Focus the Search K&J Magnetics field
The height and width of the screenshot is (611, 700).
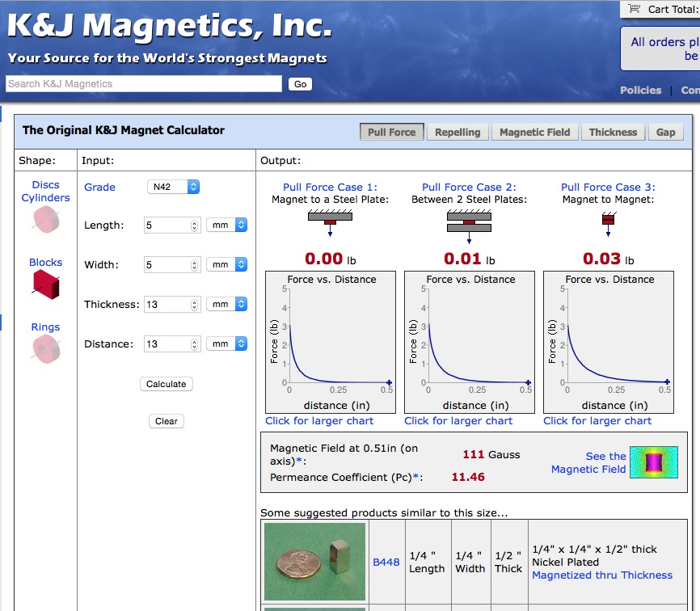(x=144, y=84)
